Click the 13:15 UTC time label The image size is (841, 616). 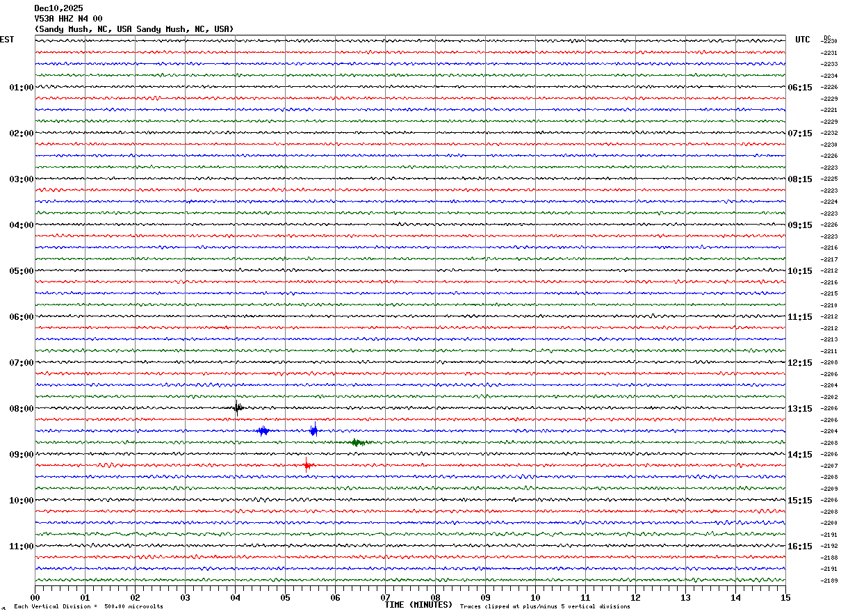coord(799,409)
